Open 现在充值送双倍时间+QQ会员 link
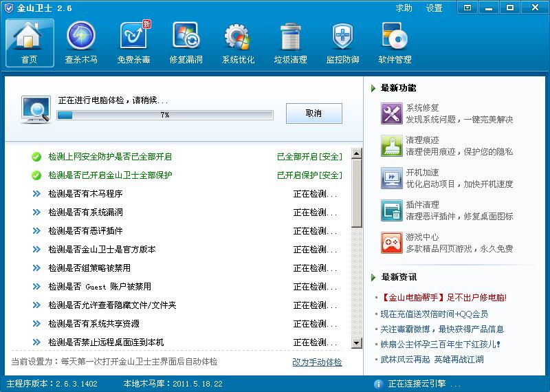 434,314
